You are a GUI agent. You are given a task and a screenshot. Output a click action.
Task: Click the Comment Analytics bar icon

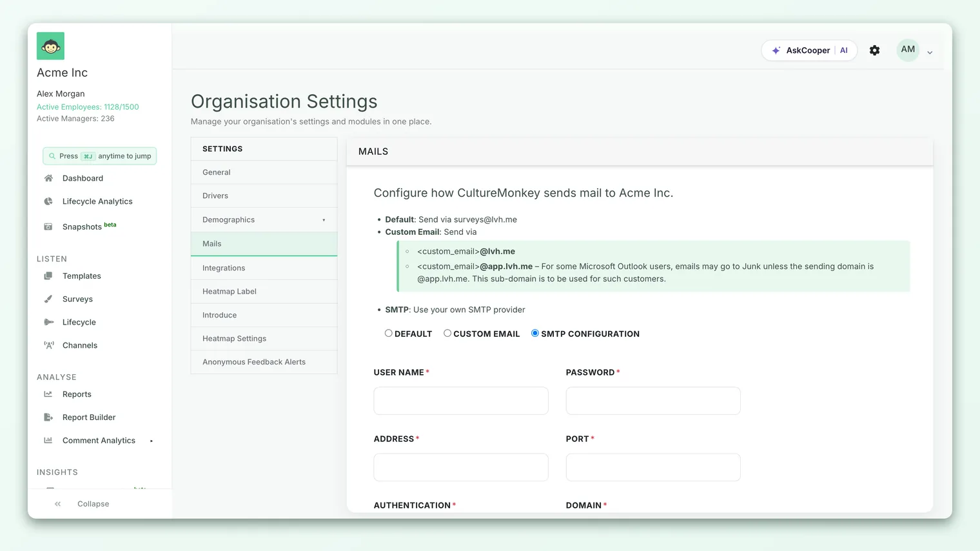pyautogui.click(x=48, y=441)
